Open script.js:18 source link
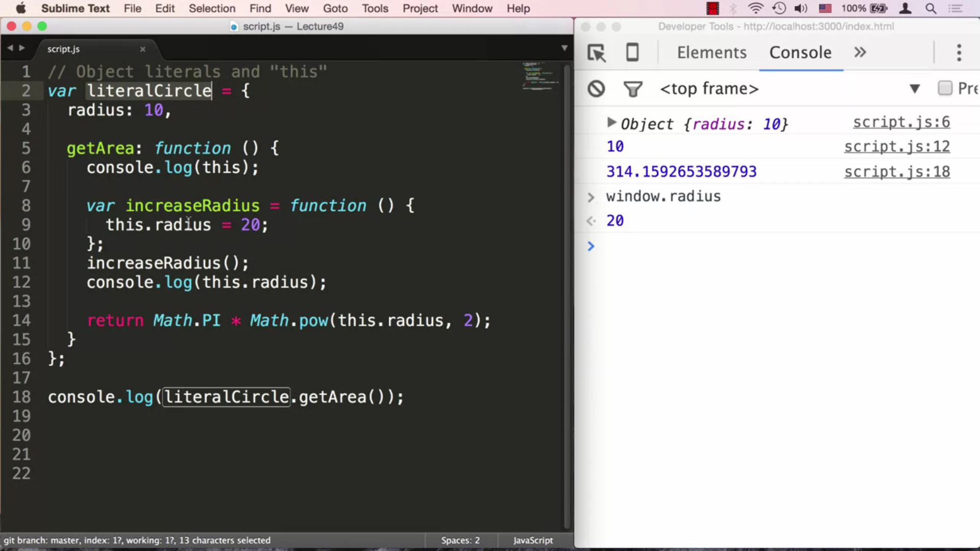This screenshot has width=980, height=551. tap(897, 172)
